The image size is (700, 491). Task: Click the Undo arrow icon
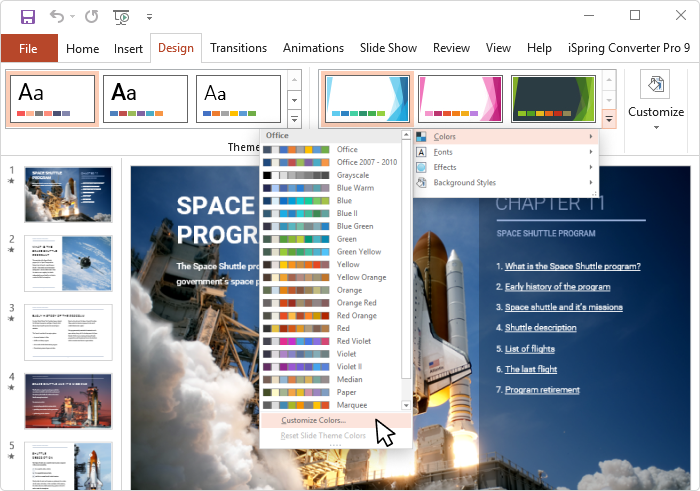57,17
